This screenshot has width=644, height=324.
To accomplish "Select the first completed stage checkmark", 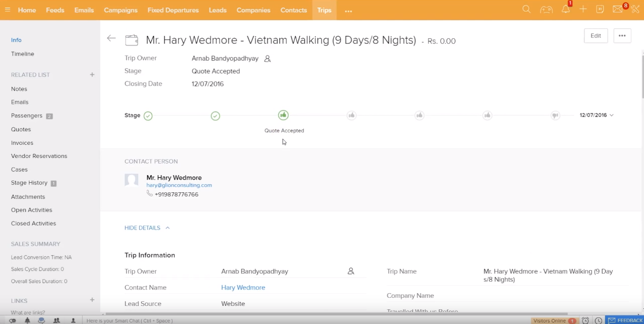I will pos(148,116).
